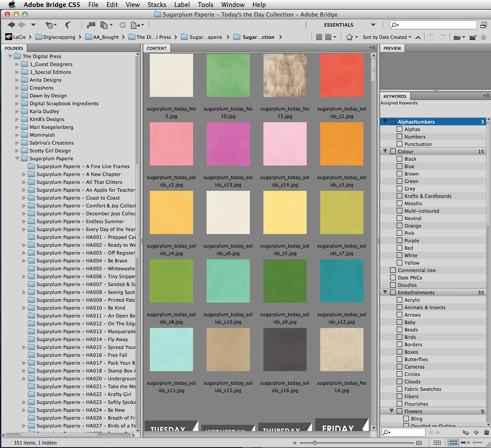Viewport: 491px width, 448px height.
Task: Open thumbnail quality options square icon
Action: pos(330,37)
